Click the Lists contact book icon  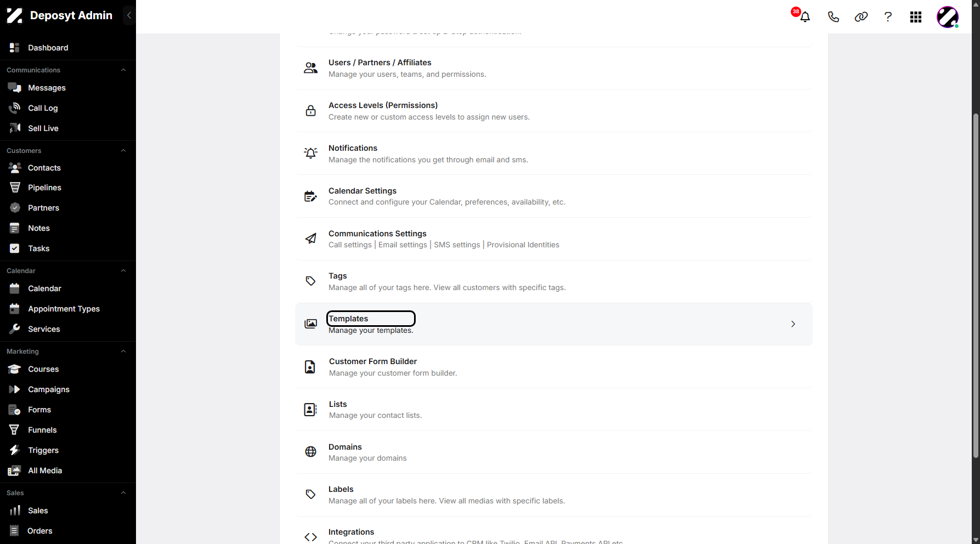[310, 410]
